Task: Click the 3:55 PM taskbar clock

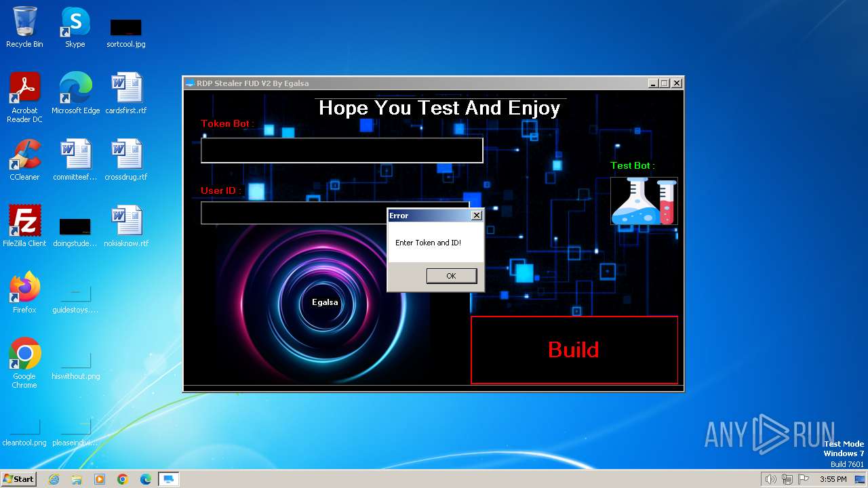Action: point(833,479)
